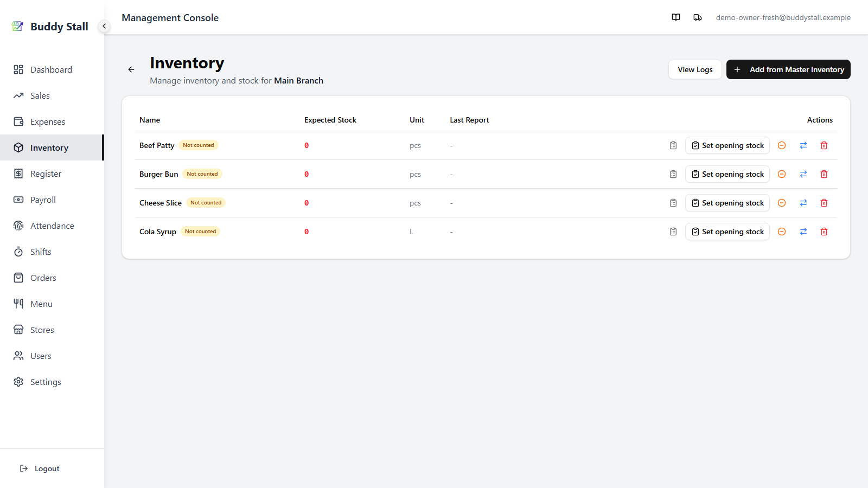The width and height of the screenshot is (868, 488).
Task: Delete Cola Syrup with the trash icon
Action: click(x=824, y=232)
